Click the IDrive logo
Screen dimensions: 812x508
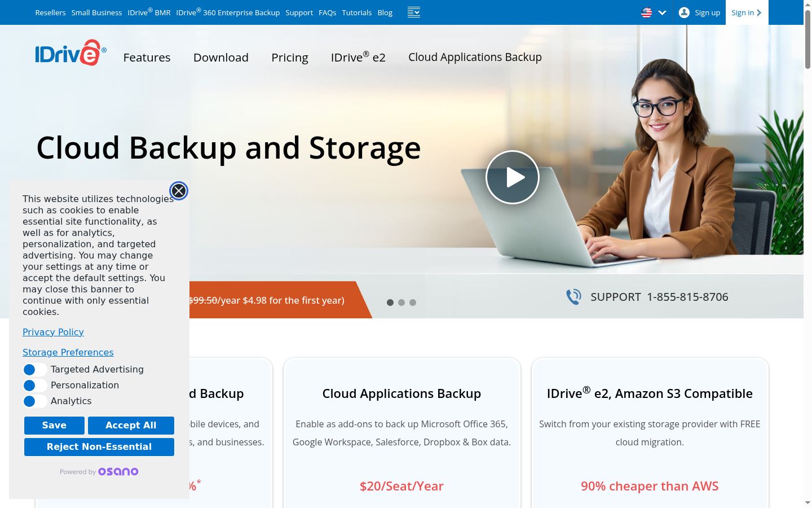coord(70,52)
